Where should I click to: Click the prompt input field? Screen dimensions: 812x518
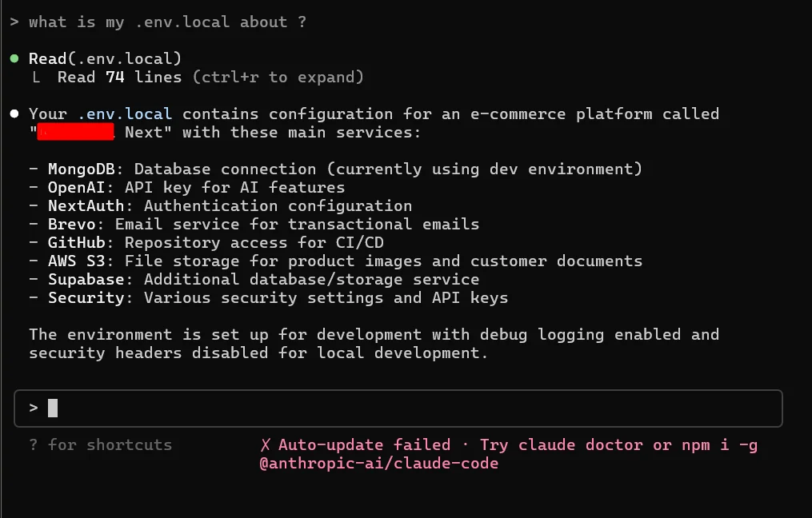coord(398,408)
